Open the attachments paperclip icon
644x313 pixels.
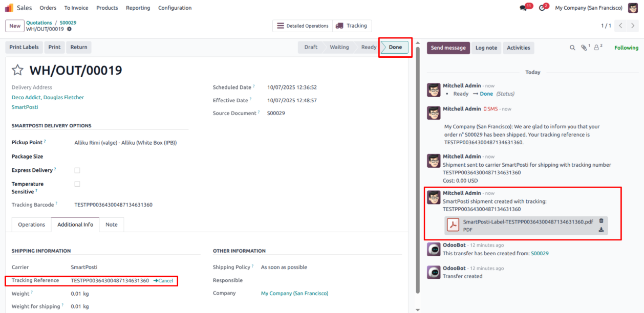click(x=584, y=48)
